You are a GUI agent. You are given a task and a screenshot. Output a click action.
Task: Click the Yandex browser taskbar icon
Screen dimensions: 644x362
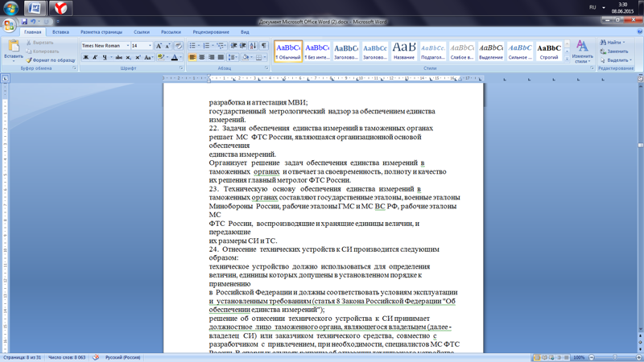[60, 8]
